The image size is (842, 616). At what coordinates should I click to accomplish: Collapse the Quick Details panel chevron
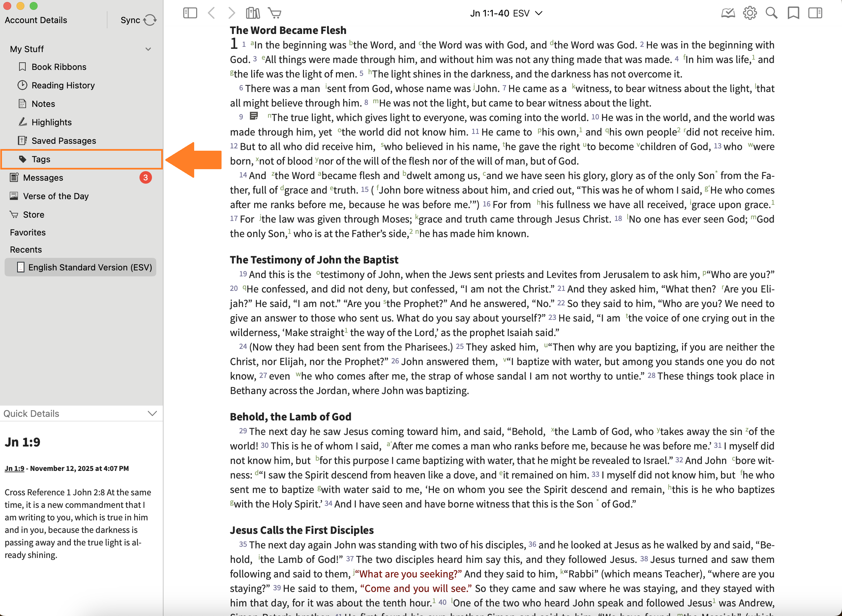152,414
